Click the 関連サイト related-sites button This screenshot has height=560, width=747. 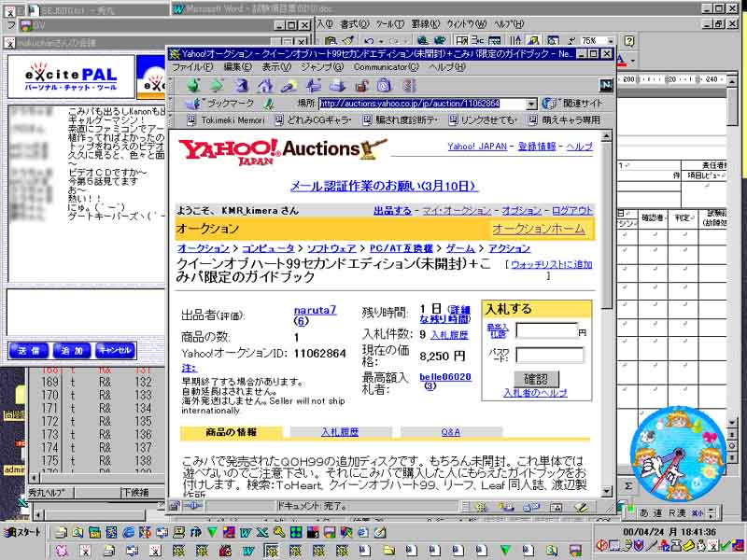572,104
